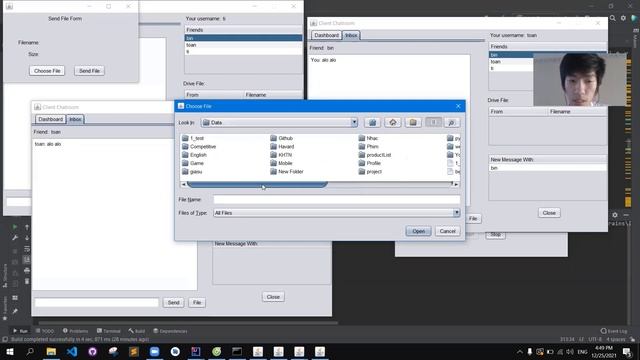The image size is (640, 360).
Task: Open File Explorer from taskbar
Action: tap(51, 351)
